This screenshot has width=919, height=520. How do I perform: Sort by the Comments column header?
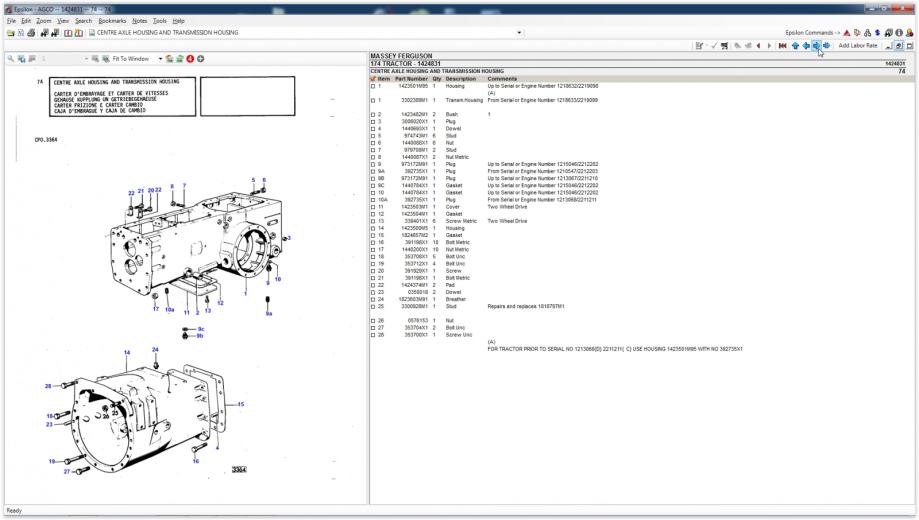[502, 79]
